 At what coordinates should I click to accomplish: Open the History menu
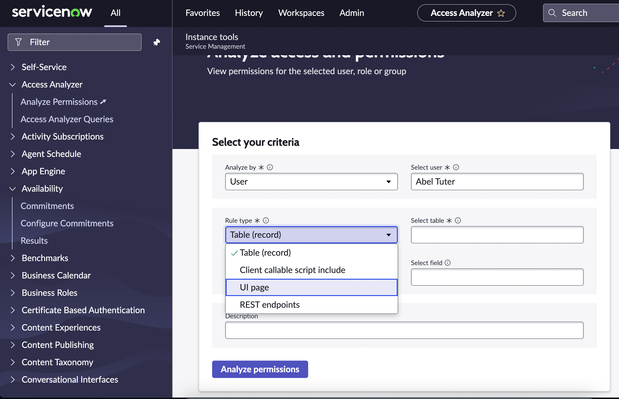(x=249, y=13)
